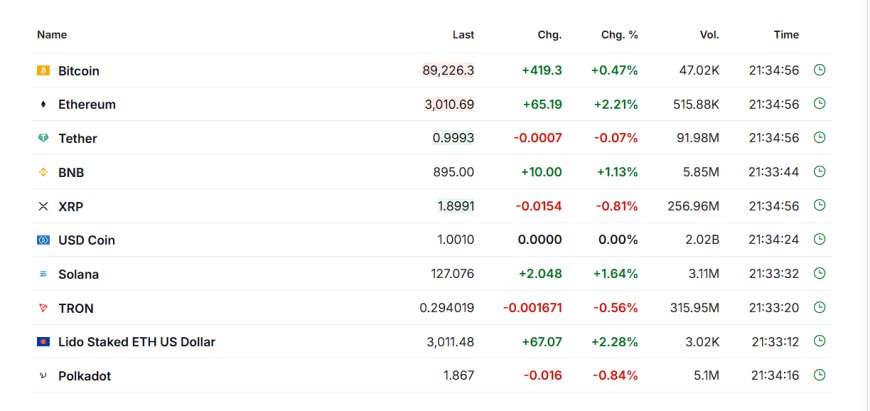The width and height of the screenshot is (870, 411).
Task: Click Lido Staked ETH change percent +2.28%
Action: coord(615,342)
